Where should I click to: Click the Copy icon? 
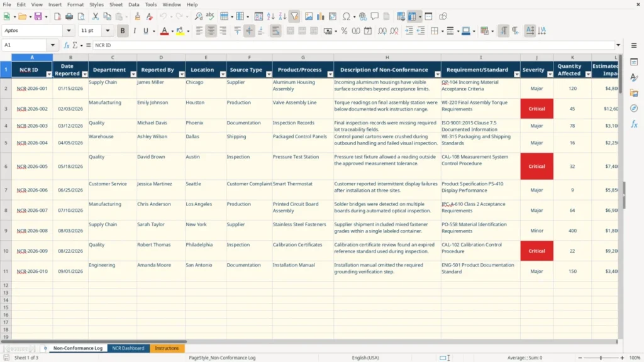(107, 16)
